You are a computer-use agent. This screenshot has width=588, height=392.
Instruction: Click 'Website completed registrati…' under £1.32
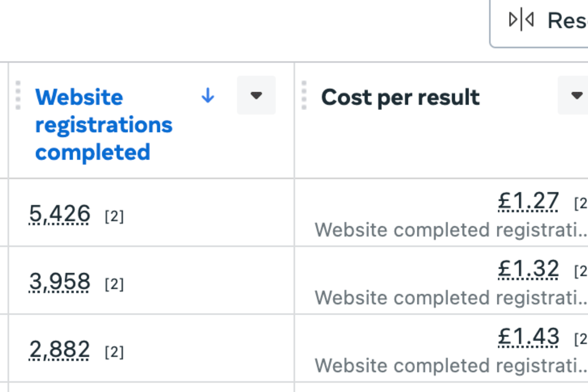coord(450,298)
